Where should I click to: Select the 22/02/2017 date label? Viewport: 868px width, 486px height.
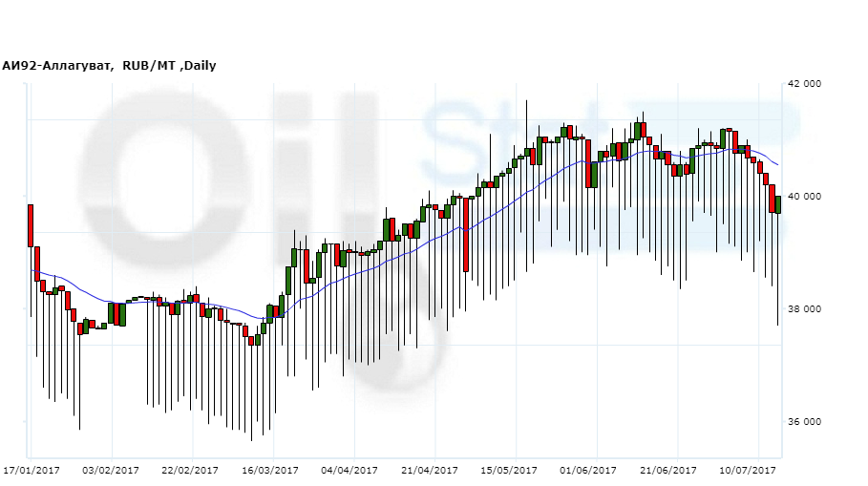point(190,471)
